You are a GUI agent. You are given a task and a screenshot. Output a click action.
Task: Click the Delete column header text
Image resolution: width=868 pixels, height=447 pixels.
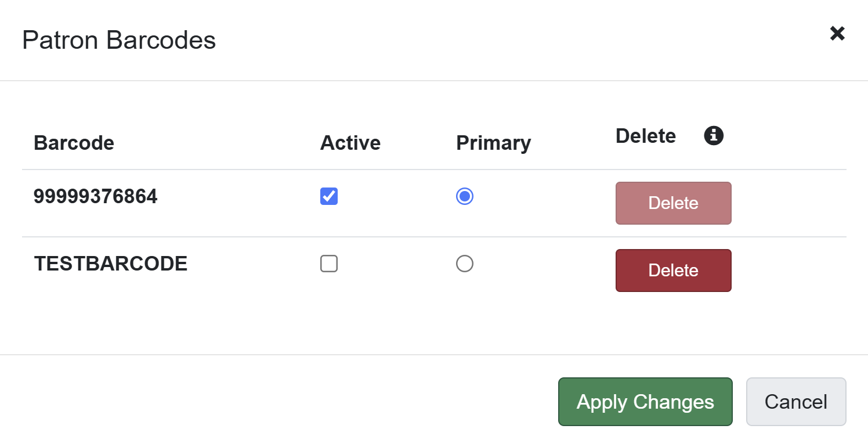pos(645,136)
